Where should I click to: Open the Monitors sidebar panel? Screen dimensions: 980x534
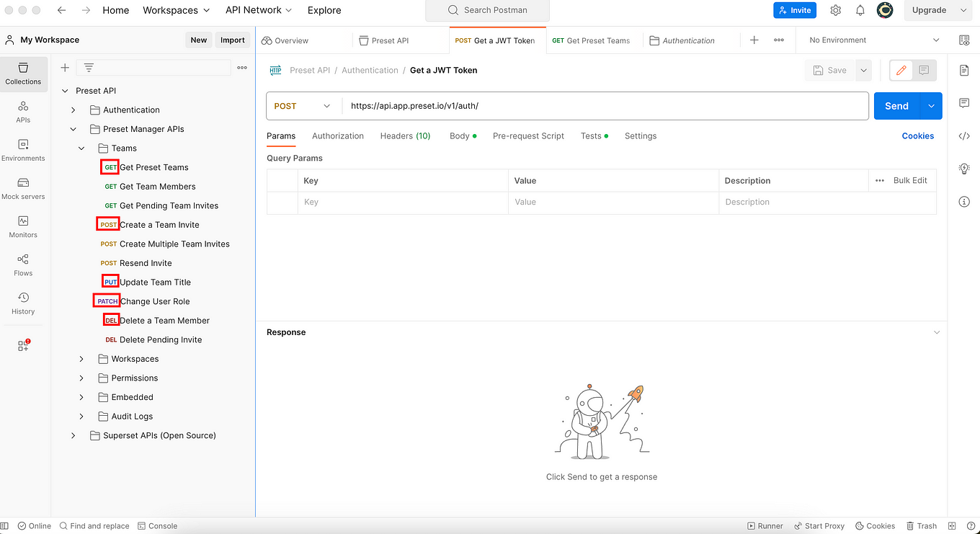click(x=23, y=226)
